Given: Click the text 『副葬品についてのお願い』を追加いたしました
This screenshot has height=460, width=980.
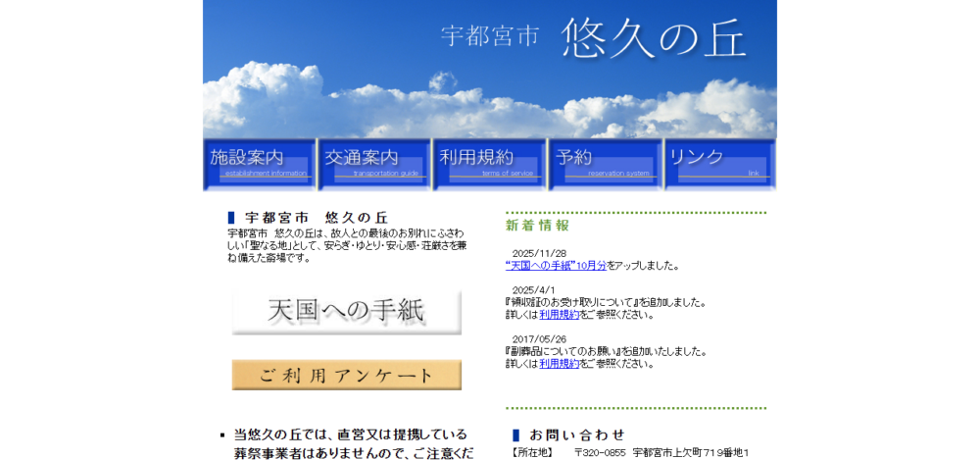Looking at the screenshot, I should pyautogui.click(x=607, y=352).
